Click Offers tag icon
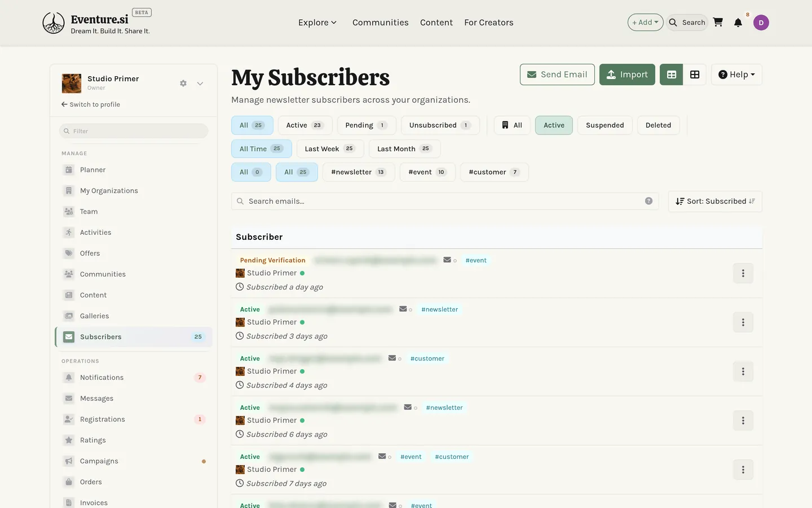This screenshot has width=812, height=508. click(x=69, y=253)
